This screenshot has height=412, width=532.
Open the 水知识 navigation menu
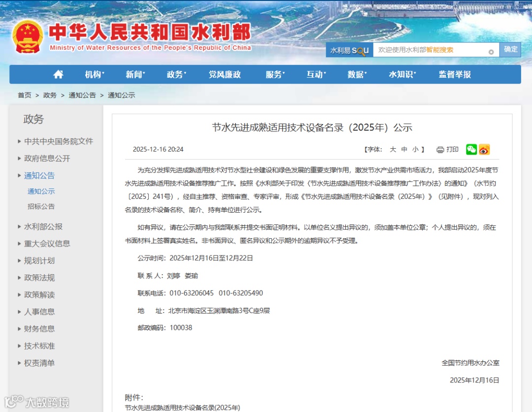click(402, 74)
